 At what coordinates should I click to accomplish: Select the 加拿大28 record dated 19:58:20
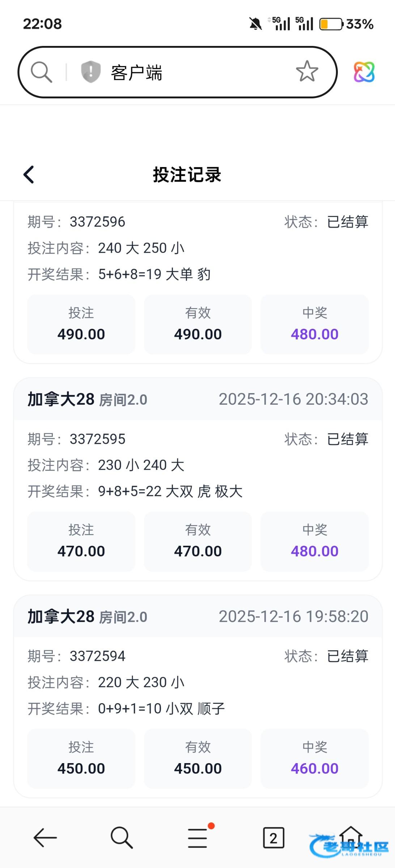tap(197, 617)
